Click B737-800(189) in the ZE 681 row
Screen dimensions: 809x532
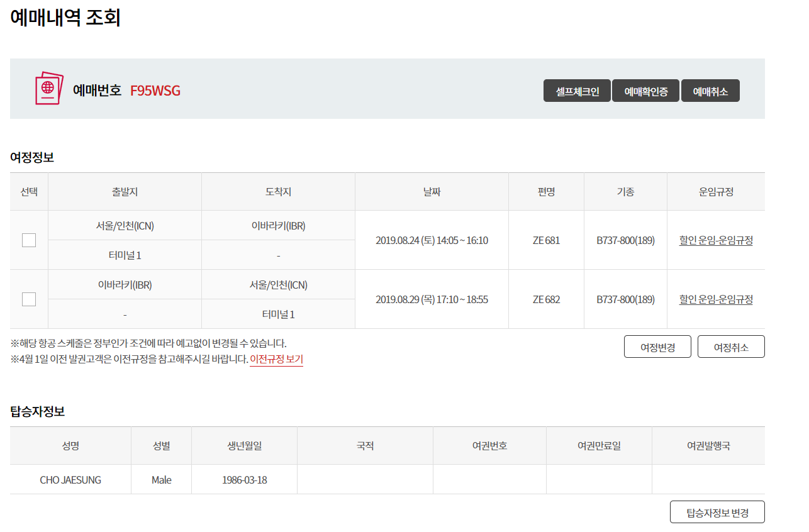pos(625,240)
